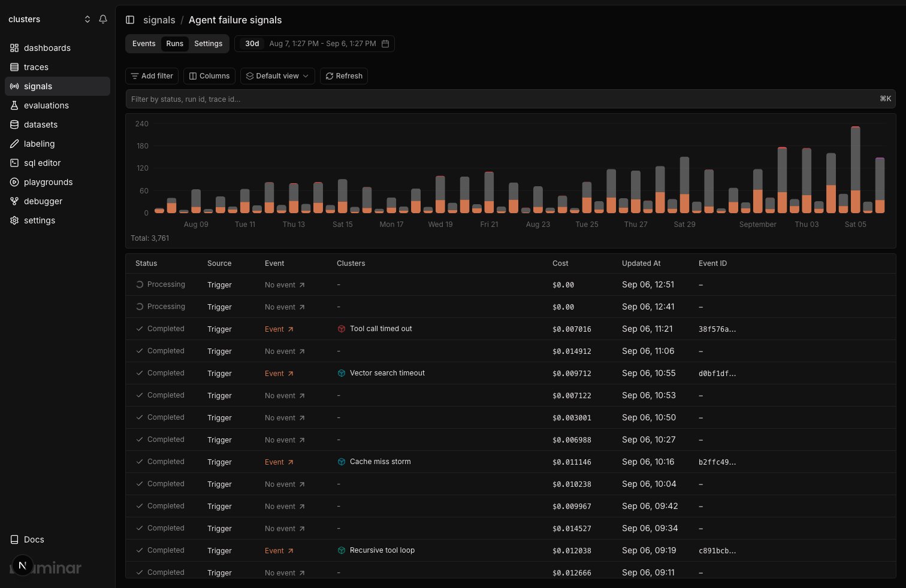Select the Vector search timeout cluster

tap(381, 373)
